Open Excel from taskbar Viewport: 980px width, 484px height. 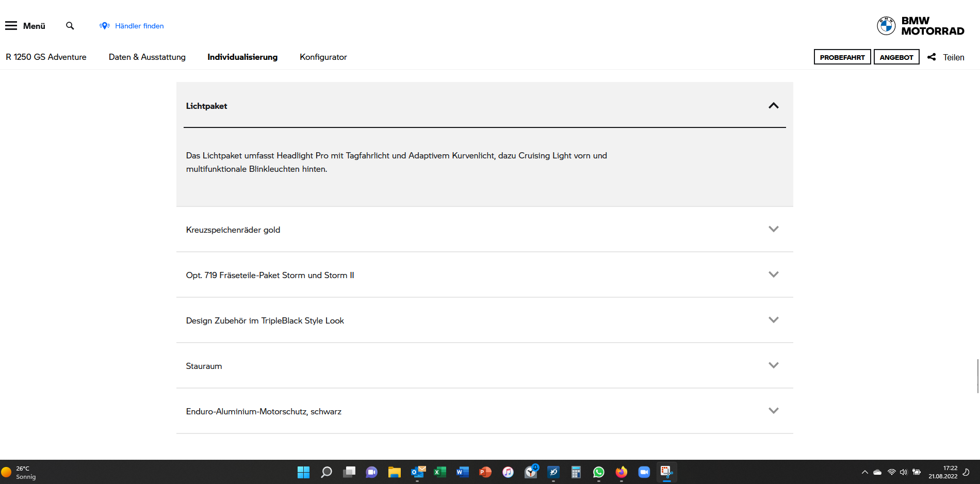click(440, 472)
